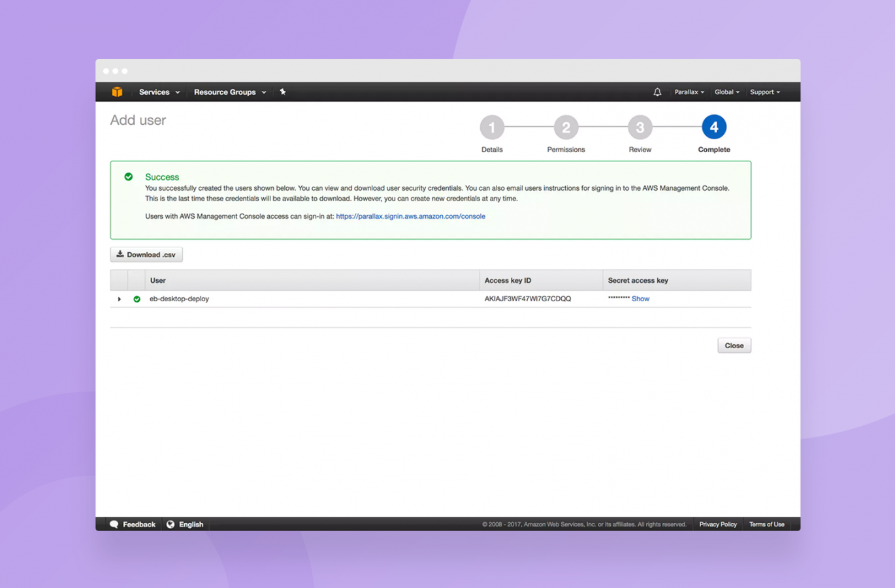Go to step 3 Review
The height and width of the screenshot is (588, 895).
pyautogui.click(x=640, y=127)
